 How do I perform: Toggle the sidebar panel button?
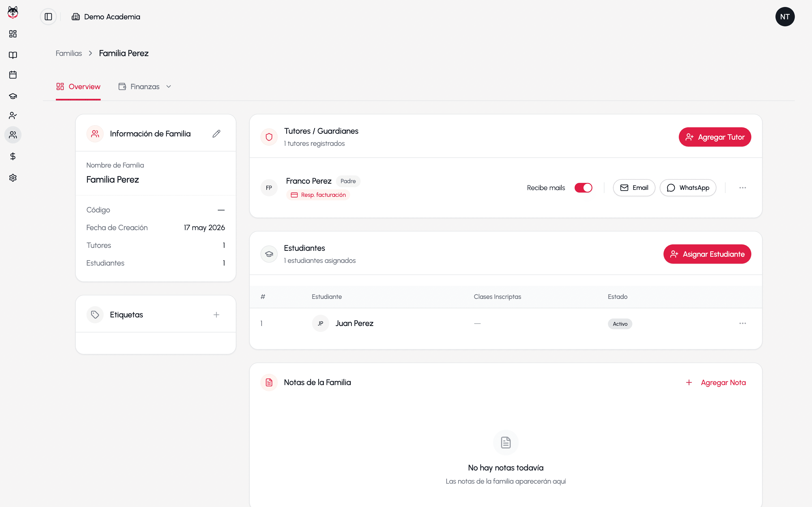pyautogui.click(x=48, y=17)
